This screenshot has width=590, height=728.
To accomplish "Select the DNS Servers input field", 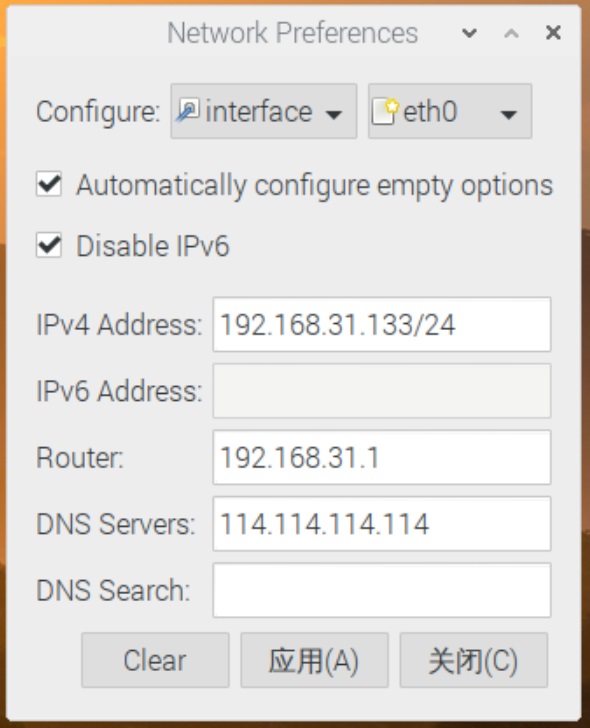I will [382, 524].
